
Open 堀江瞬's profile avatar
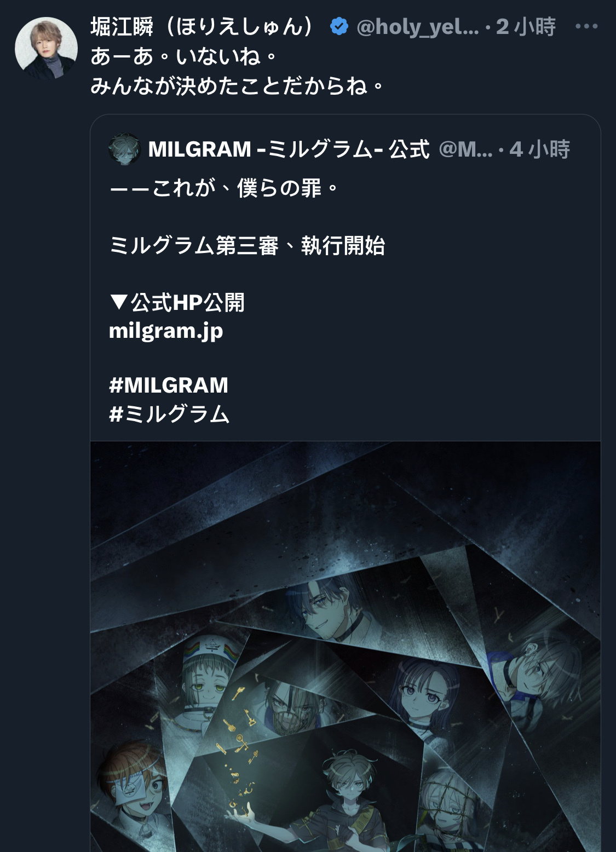46,48
